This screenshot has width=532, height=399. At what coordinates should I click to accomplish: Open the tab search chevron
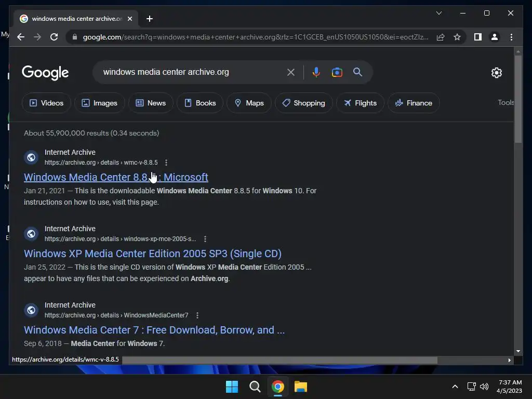tap(438, 13)
